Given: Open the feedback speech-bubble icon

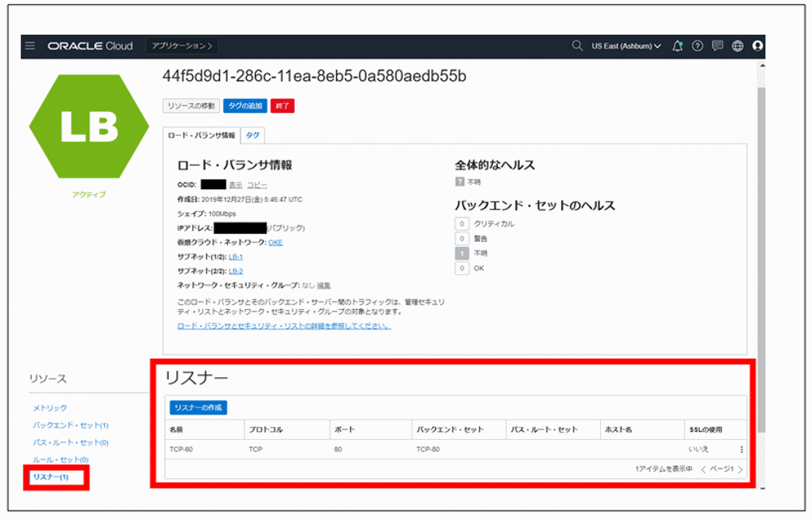Looking at the screenshot, I should pyautogui.click(x=717, y=45).
